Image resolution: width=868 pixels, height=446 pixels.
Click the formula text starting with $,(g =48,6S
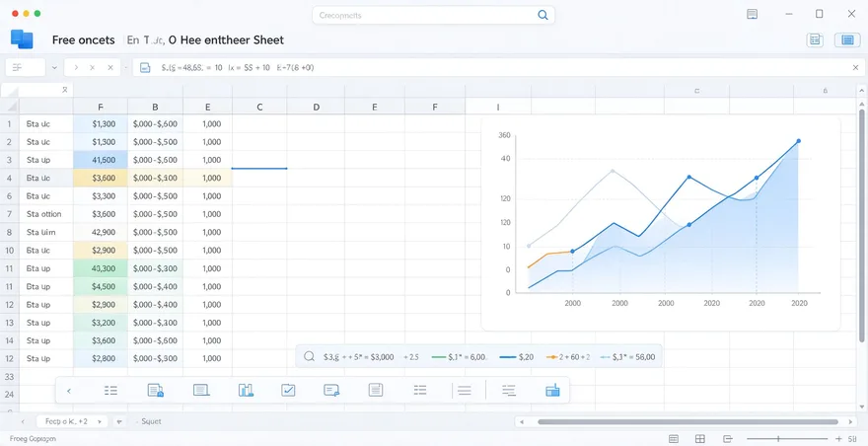click(x=238, y=68)
